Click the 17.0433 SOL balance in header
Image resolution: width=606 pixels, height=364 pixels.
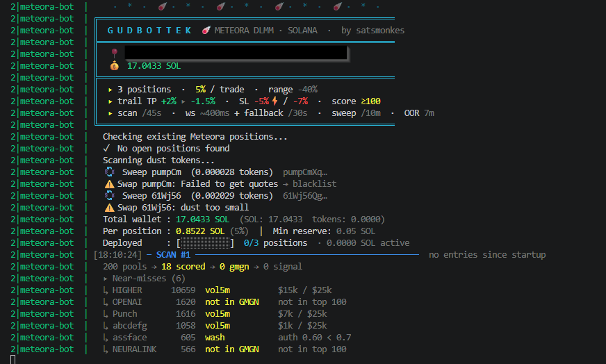pos(154,66)
